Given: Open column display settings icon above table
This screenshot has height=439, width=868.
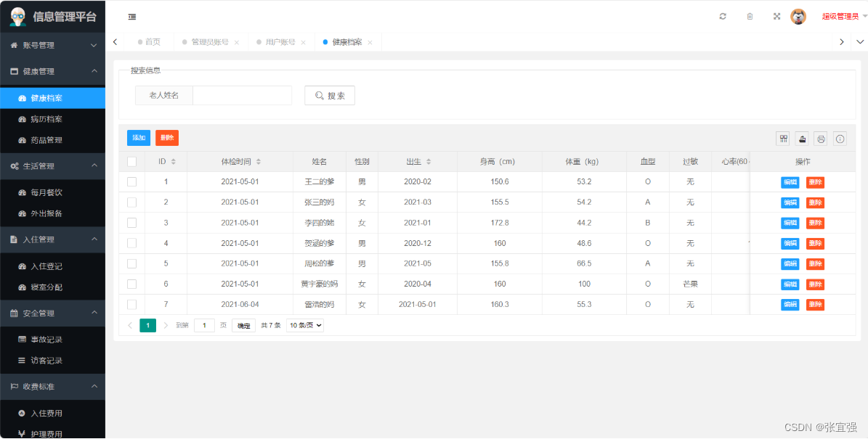Looking at the screenshot, I should [783, 138].
